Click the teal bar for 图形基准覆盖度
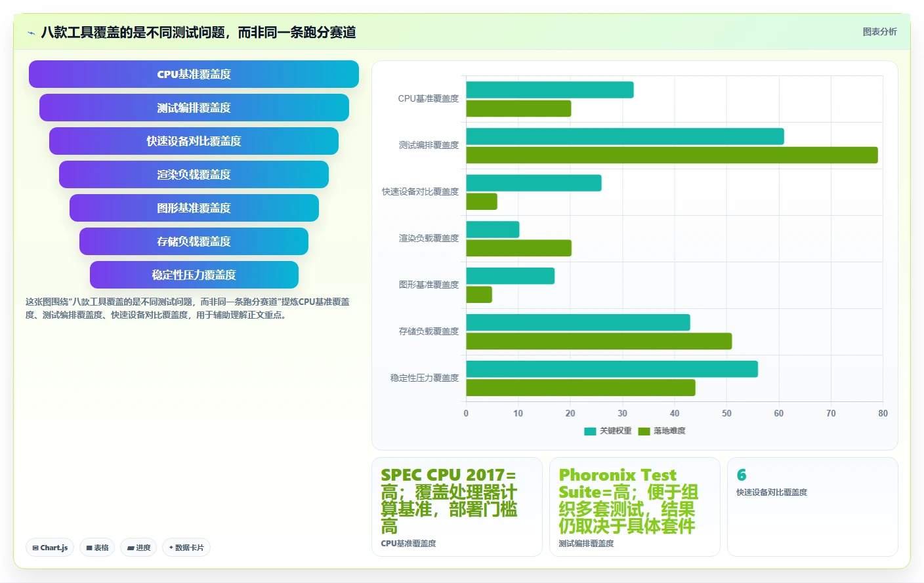The height and width of the screenshot is (583, 924). point(511,276)
